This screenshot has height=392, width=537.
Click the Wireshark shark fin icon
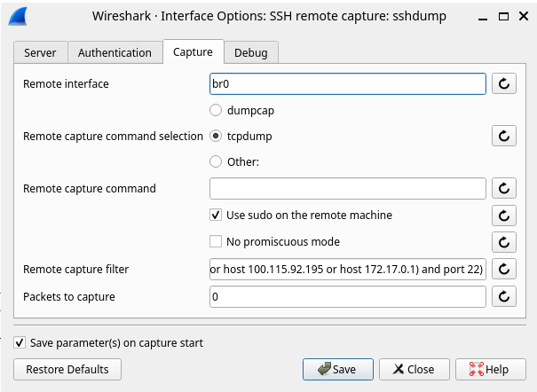[x=18, y=16]
